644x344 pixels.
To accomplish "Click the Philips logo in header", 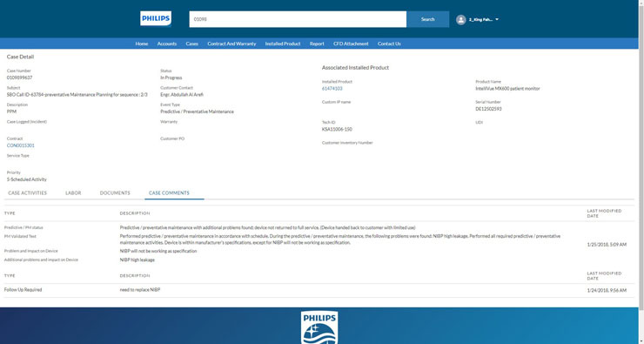I will (156, 19).
